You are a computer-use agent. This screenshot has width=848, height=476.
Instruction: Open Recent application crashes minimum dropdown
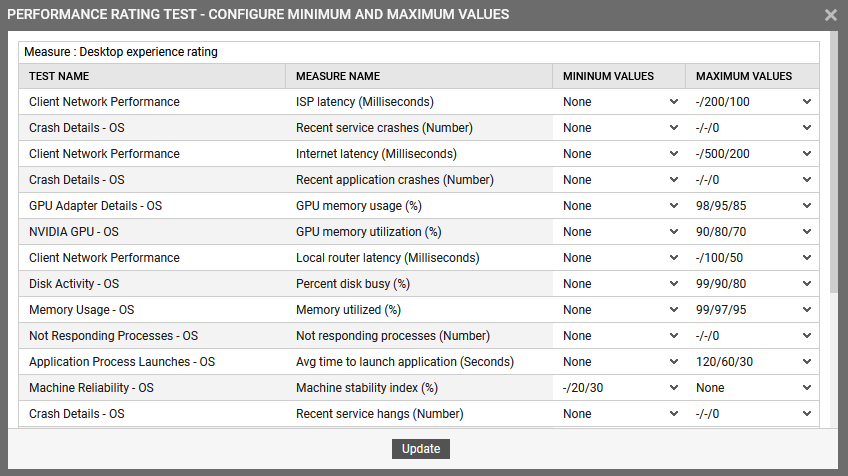[619, 180]
